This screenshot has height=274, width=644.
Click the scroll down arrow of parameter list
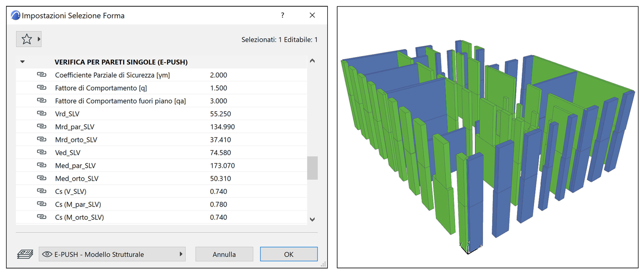pos(312,220)
